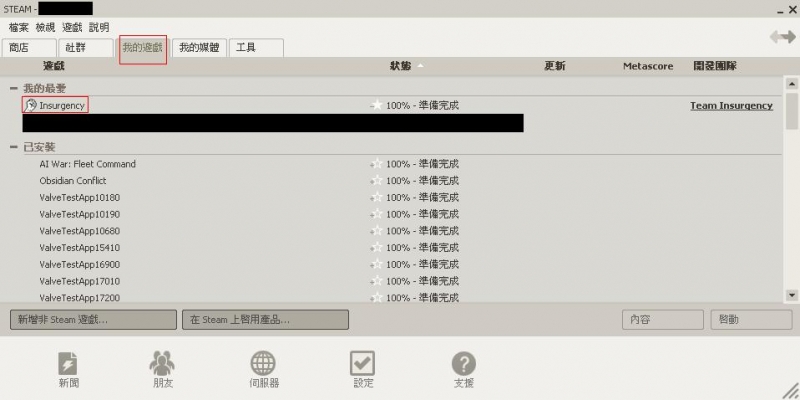Collapse the 我的最愛 favorites group
Viewport: 800px width, 400px height.
14,89
